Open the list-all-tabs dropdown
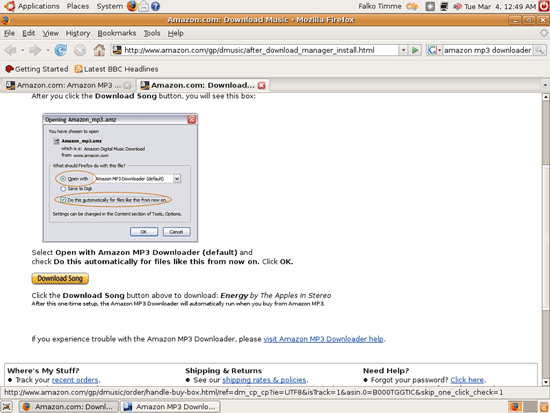This screenshot has width=550, height=413. 545,85
